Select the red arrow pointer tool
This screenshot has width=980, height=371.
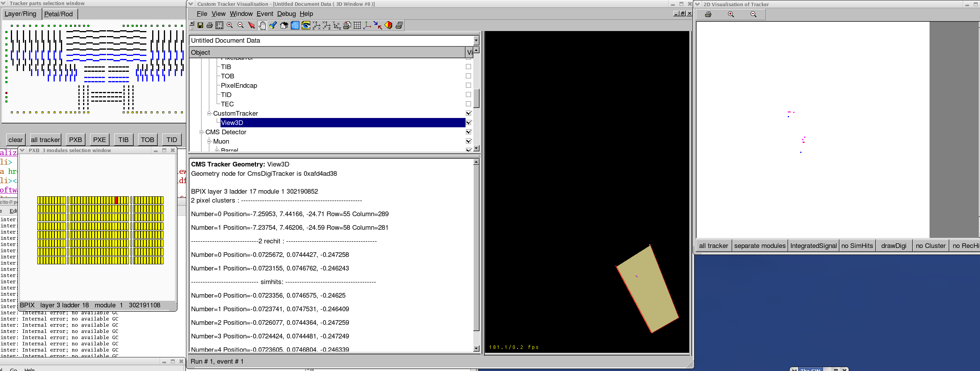[251, 26]
